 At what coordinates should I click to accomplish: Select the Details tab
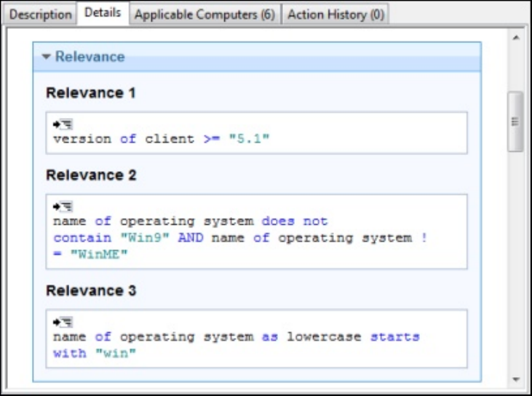(103, 13)
